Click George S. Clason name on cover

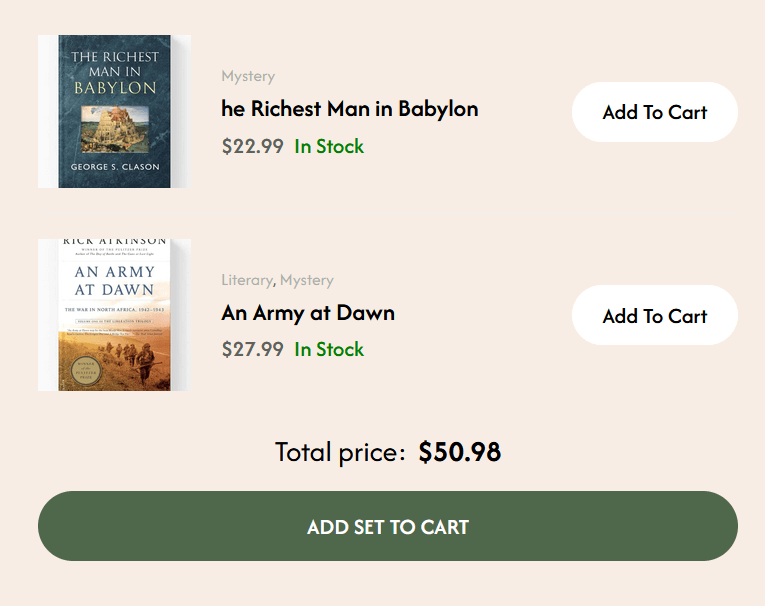click(114, 167)
